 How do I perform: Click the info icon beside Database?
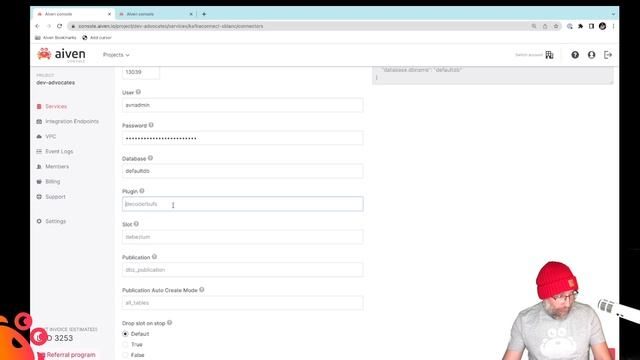click(150, 158)
